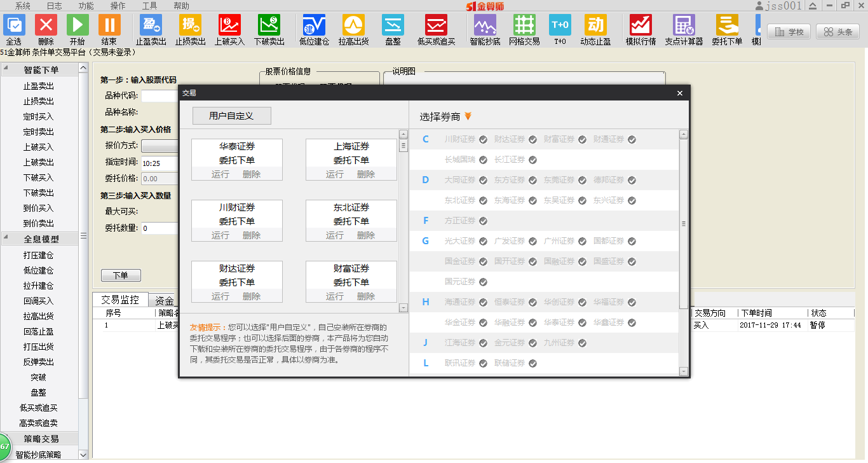Open the 日志 menu

pyautogui.click(x=55, y=6)
